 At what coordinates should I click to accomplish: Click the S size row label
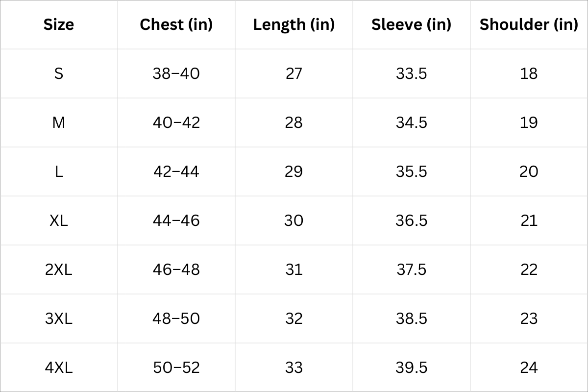[59, 73]
